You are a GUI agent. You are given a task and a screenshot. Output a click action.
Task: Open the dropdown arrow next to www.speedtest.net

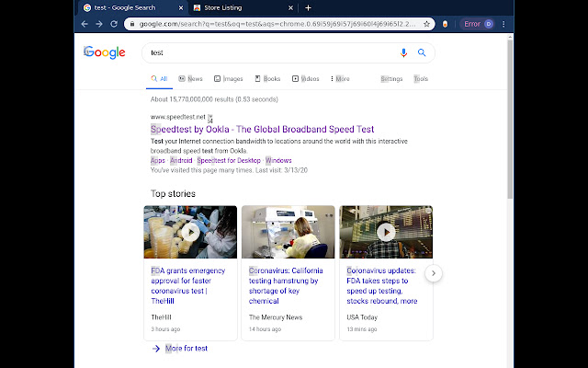(x=210, y=118)
